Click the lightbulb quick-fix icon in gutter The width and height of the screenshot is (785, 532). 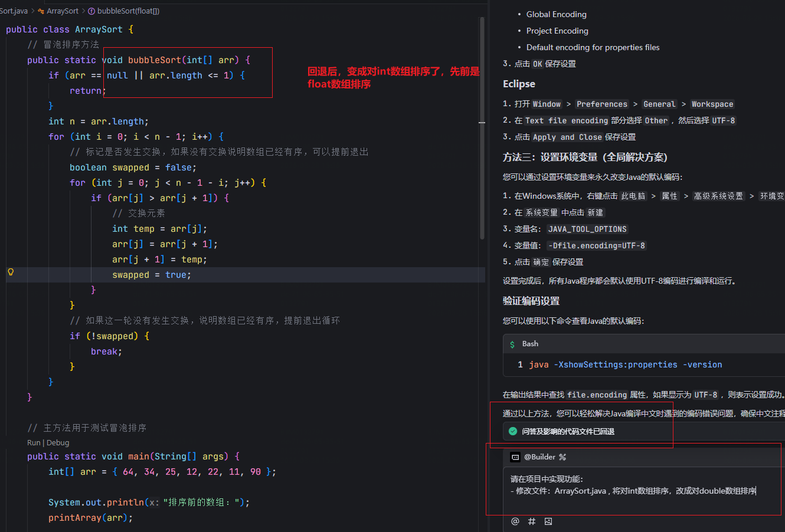point(10,272)
